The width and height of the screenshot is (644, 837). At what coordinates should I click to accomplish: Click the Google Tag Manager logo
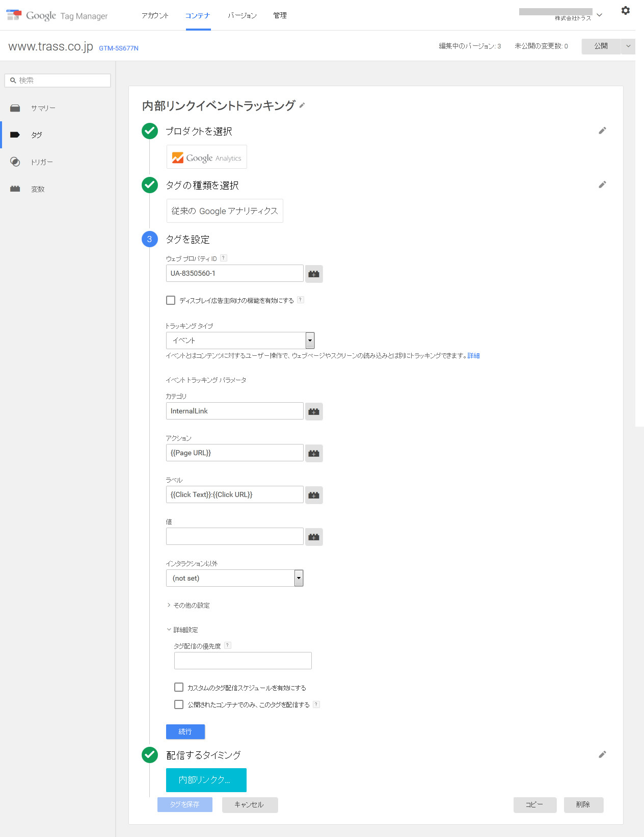[x=57, y=15]
